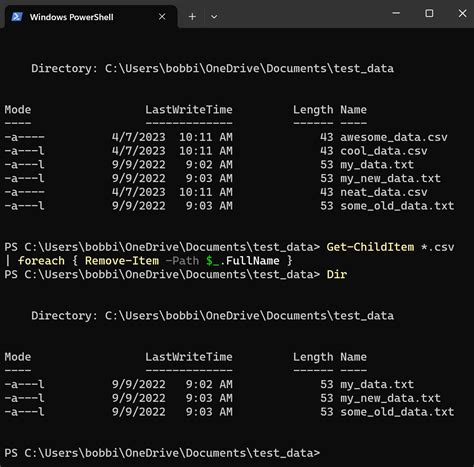Click the cool_data.csv file name
The width and height of the screenshot is (474, 467).
[384, 151]
